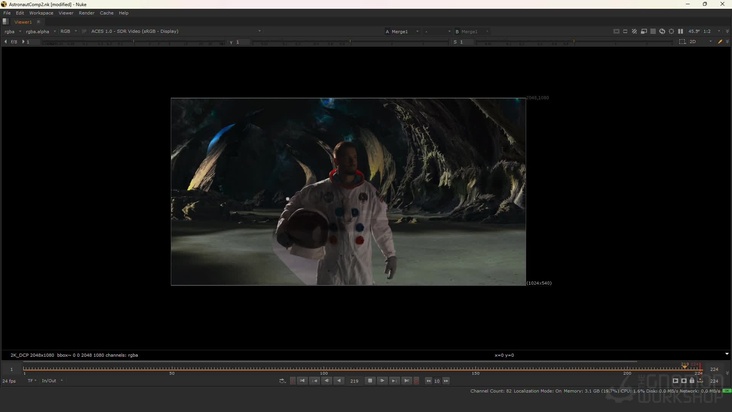
Task: Open the In/Out range dropdown
Action: point(52,381)
